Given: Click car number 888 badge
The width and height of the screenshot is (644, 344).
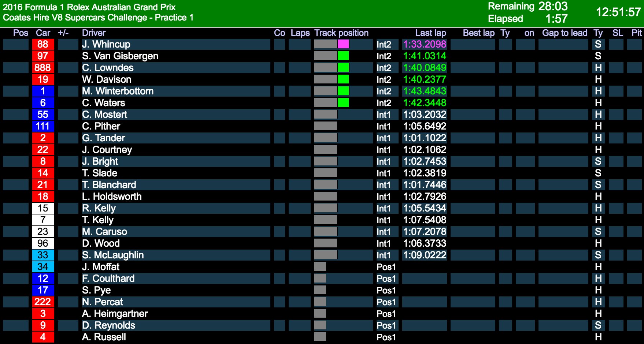Looking at the screenshot, I should 43,68.
